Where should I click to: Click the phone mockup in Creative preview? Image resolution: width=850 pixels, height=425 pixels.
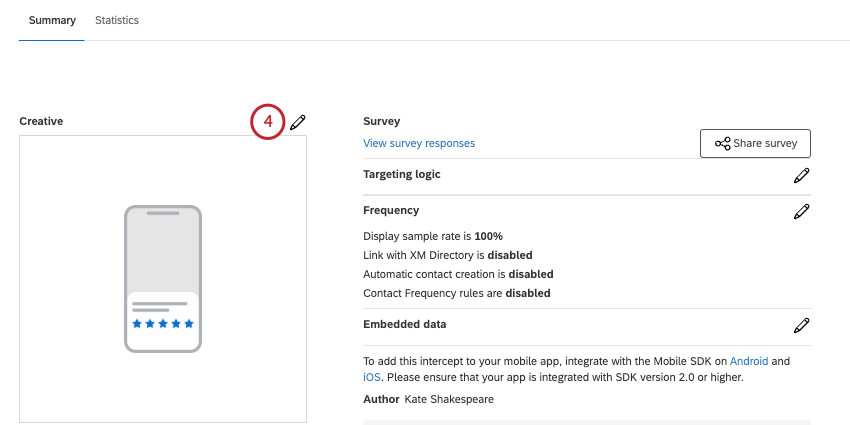[163, 278]
